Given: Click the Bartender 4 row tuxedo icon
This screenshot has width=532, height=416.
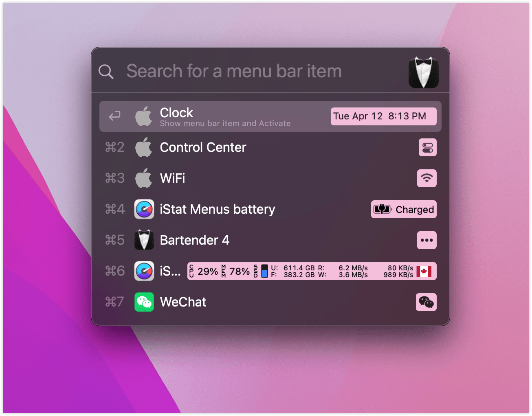Looking at the screenshot, I should click(x=144, y=240).
